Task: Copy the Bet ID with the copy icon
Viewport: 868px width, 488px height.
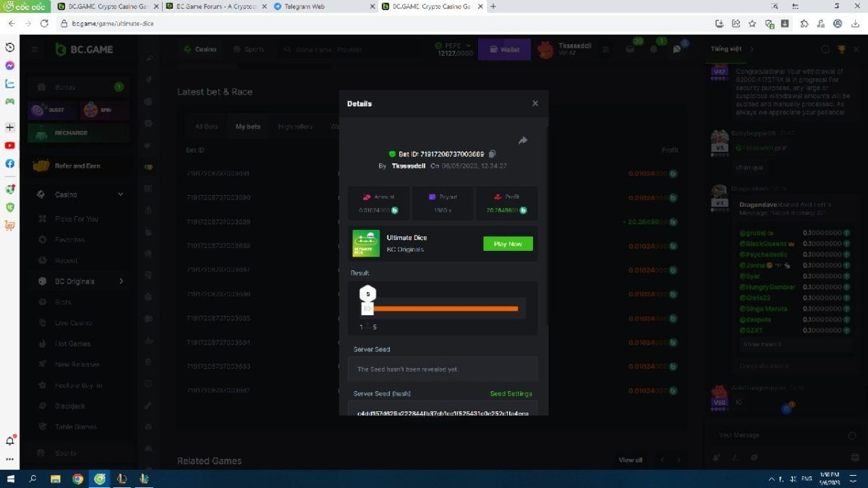Action: [x=492, y=154]
